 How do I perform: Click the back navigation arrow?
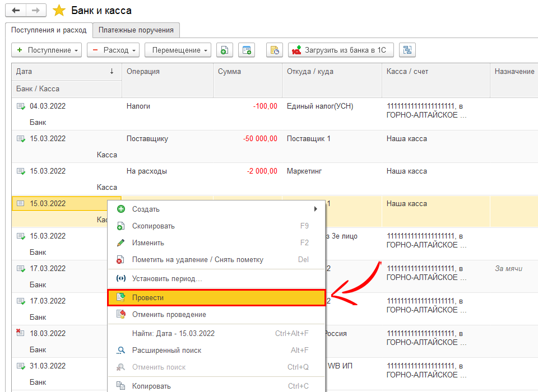(x=16, y=11)
